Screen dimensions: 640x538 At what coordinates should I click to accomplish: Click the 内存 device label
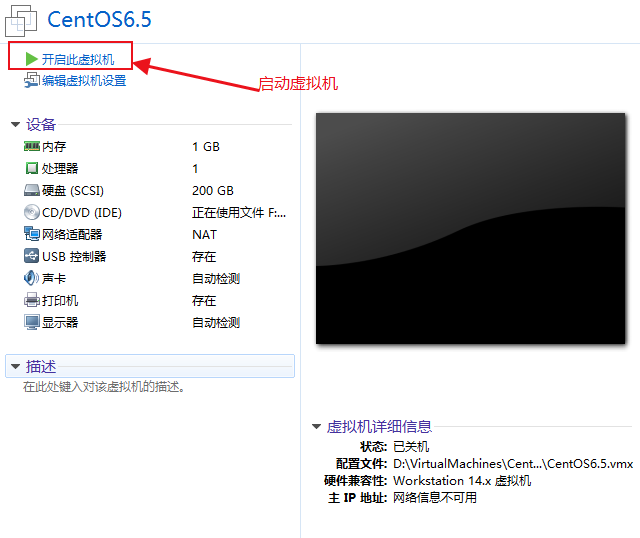(54, 147)
